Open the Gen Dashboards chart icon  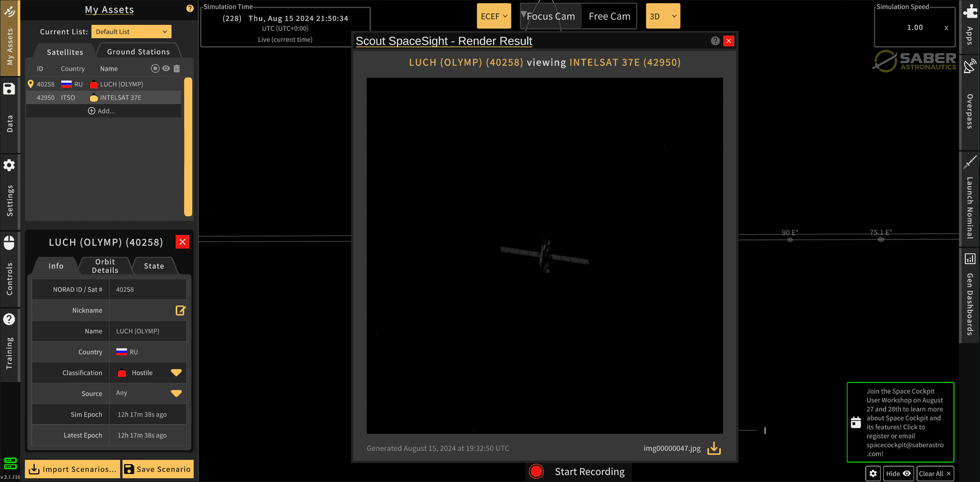point(970,259)
